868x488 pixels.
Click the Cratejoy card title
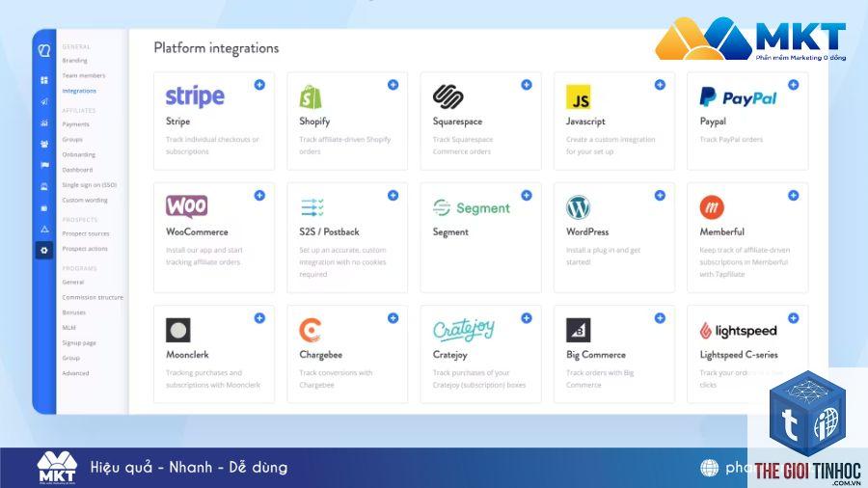[450, 355]
